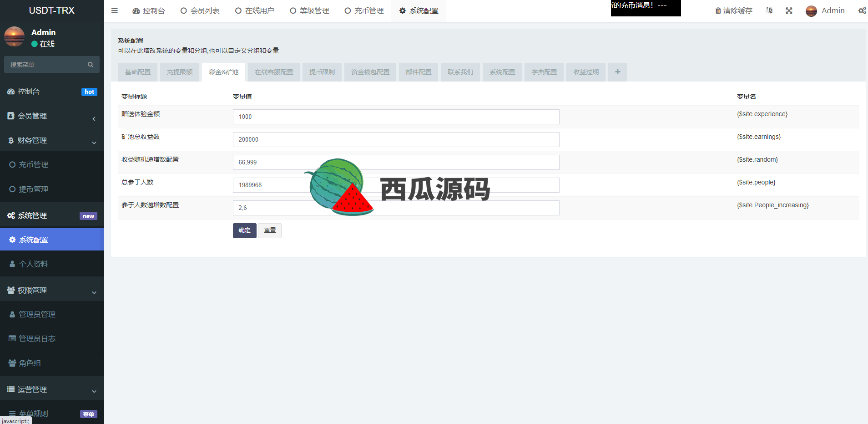Click the USDT-TRX logo title
The width and height of the screenshot is (868, 424).
tap(51, 10)
